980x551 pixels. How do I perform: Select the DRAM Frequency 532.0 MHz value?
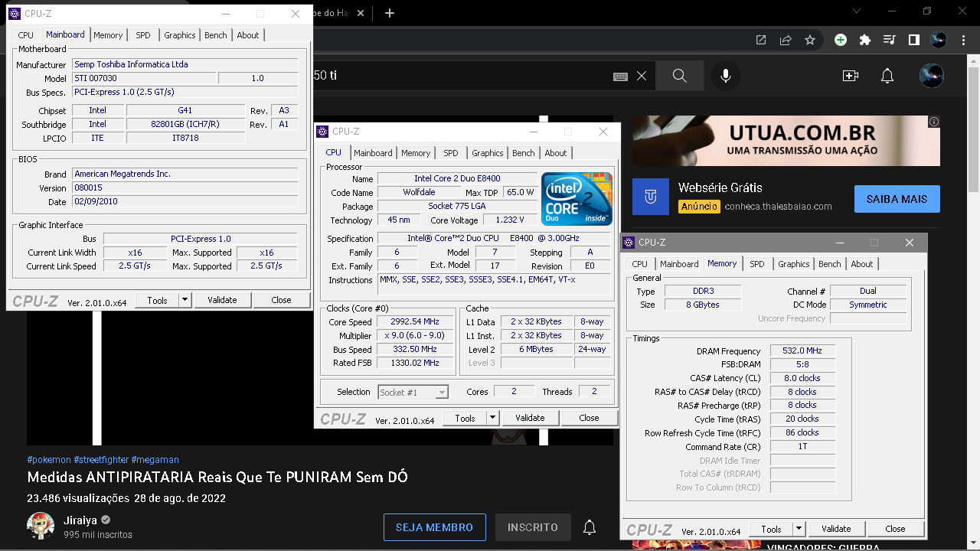(x=802, y=350)
